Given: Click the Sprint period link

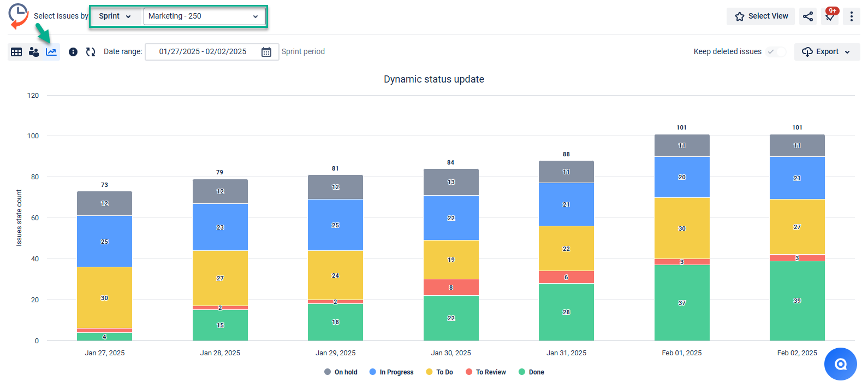Looking at the screenshot, I should (x=303, y=52).
